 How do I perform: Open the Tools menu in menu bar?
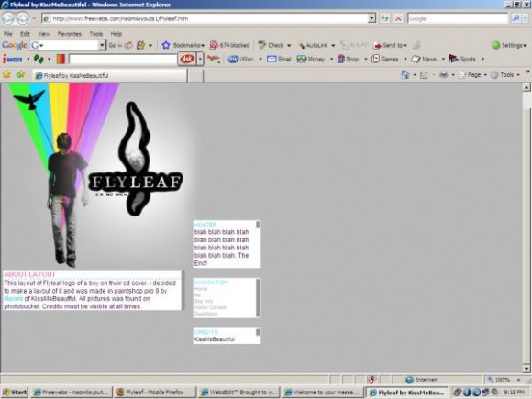click(96, 34)
